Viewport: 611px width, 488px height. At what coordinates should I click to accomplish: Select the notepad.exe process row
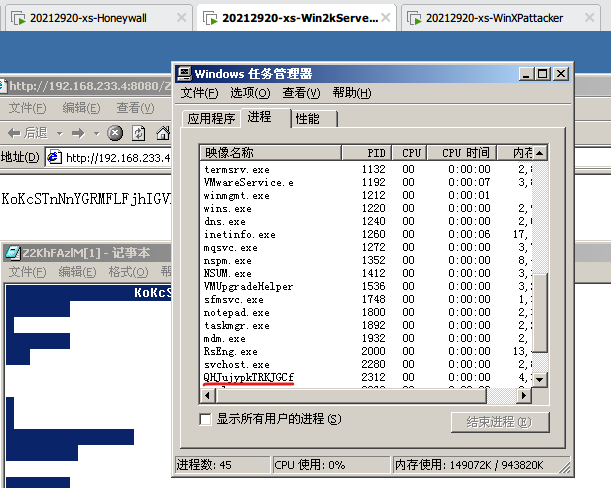coord(366,312)
